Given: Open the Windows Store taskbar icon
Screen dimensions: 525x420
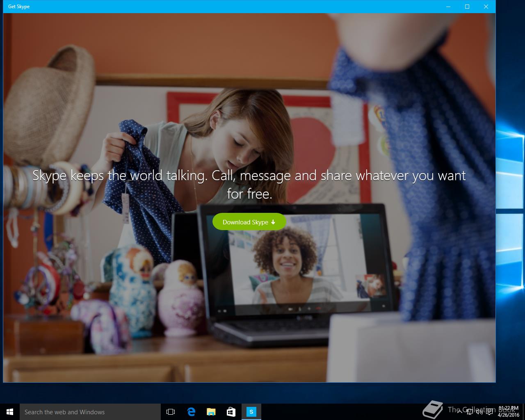Looking at the screenshot, I should pos(231,412).
